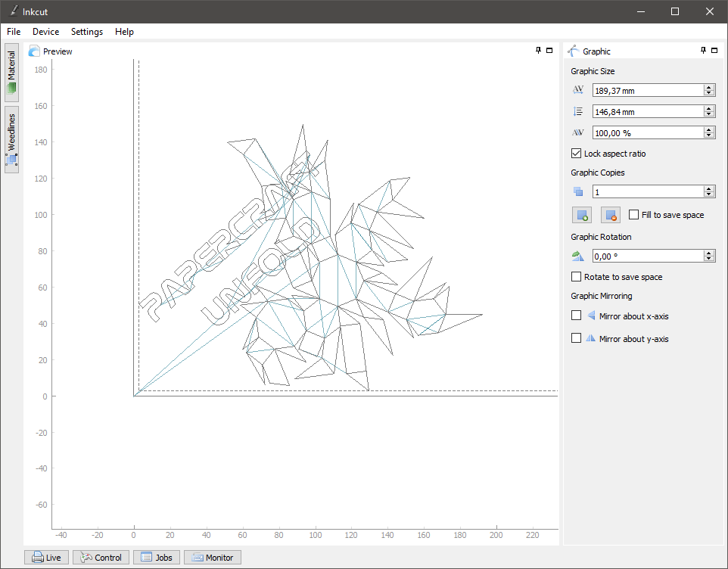Open the Monitor panel button
Image resolution: width=728 pixels, height=569 pixels.
click(213, 558)
